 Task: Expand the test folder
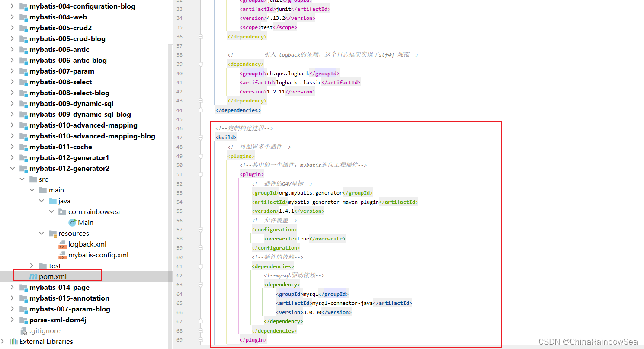32,266
